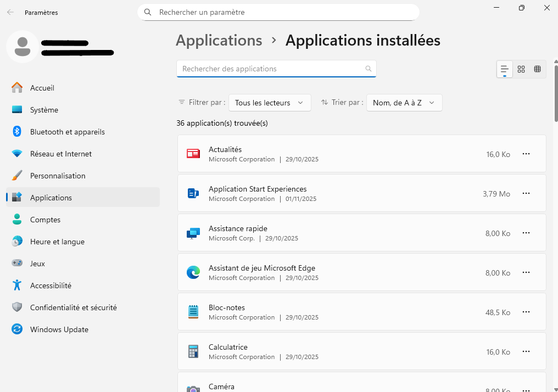Go to Bluetooth et appareils section

point(67,132)
